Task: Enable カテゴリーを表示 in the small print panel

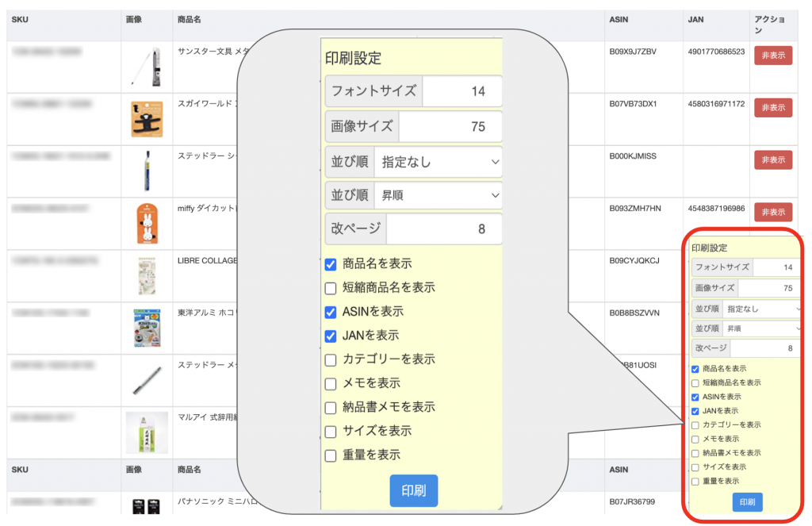Action: point(695,425)
